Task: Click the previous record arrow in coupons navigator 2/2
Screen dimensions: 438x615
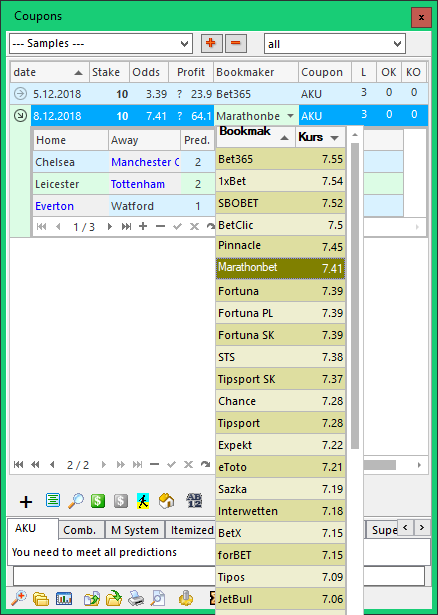Action: click(52, 465)
